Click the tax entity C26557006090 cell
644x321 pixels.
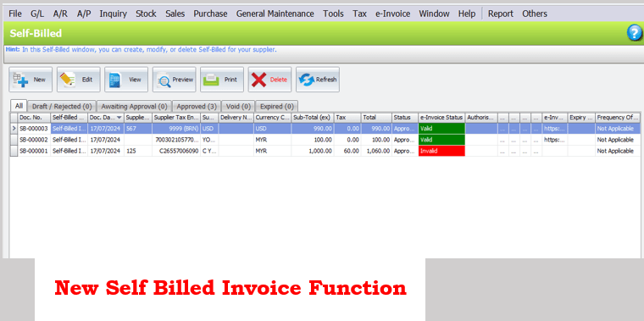tap(176, 151)
